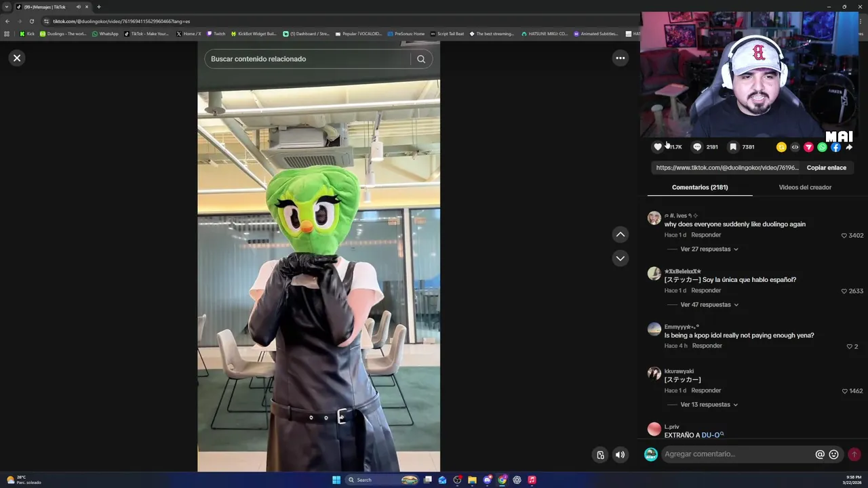Click the Copiar enlace button
The height and width of the screenshot is (488, 868).
click(826, 167)
